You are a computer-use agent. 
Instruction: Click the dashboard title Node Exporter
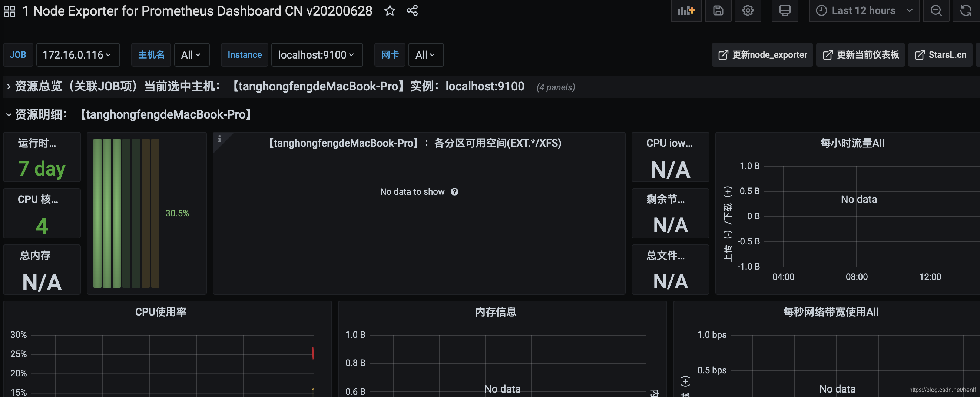(x=197, y=11)
